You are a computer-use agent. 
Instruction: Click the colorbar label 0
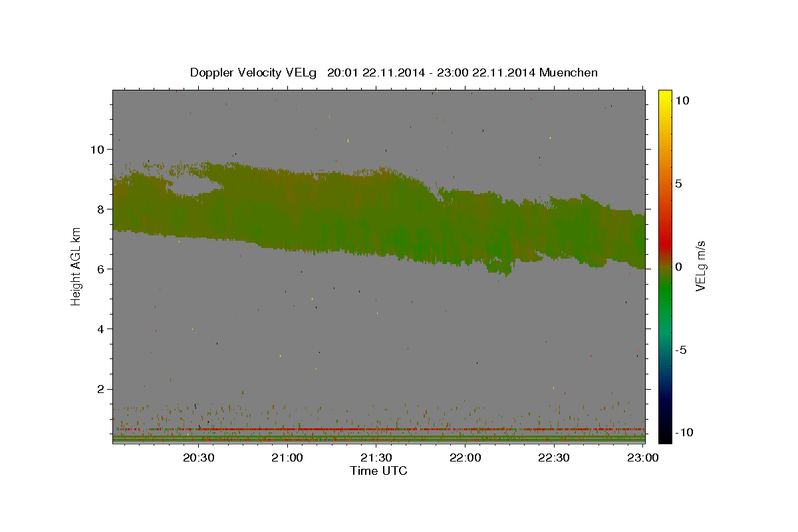678,267
